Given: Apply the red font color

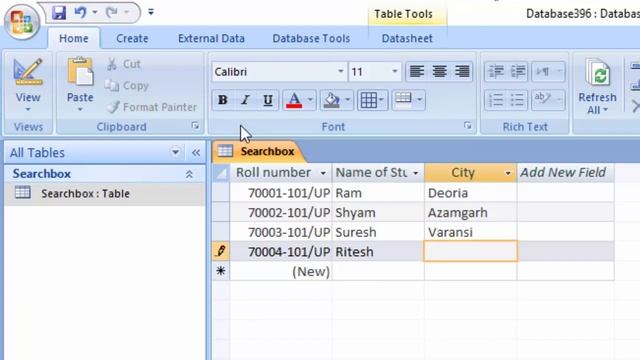Looking at the screenshot, I should [x=294, y=100].
